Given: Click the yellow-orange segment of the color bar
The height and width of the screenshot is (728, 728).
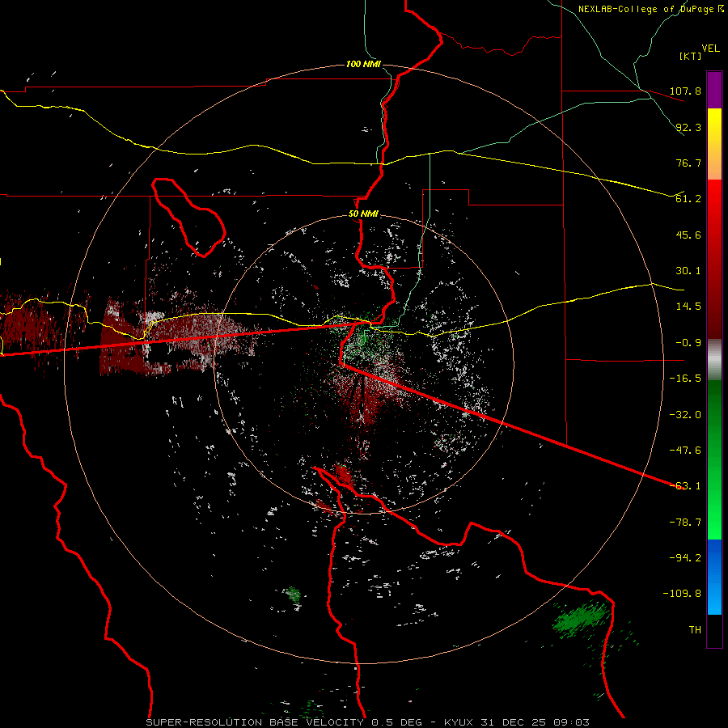Looking at the screenshot, I should click(x=714, y=144).
